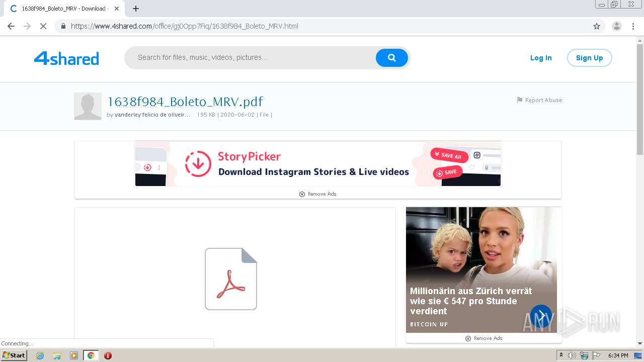Open File Explorer from the taskbar

pos(57,355)
